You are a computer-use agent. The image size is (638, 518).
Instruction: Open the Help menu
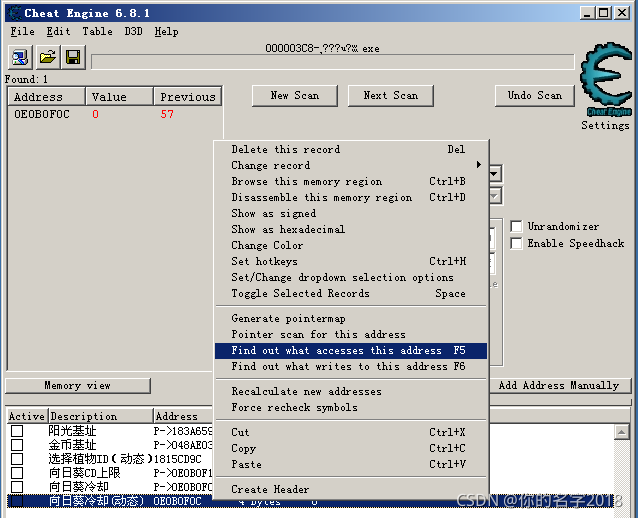166,31
